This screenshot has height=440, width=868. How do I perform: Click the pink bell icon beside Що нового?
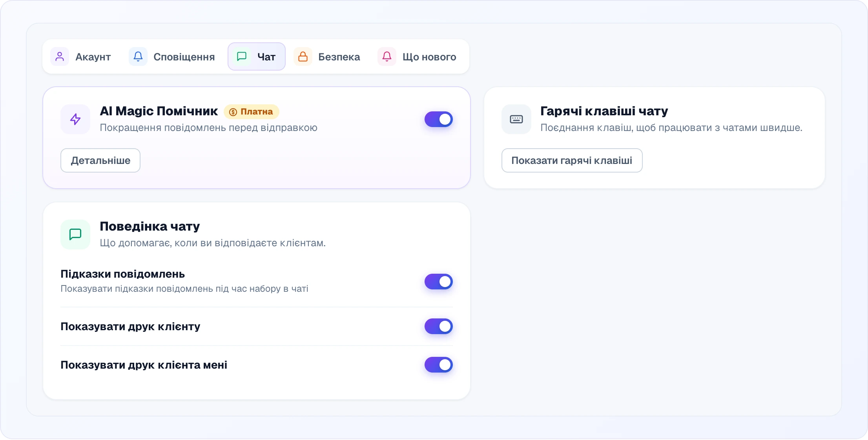pos(387,57)
